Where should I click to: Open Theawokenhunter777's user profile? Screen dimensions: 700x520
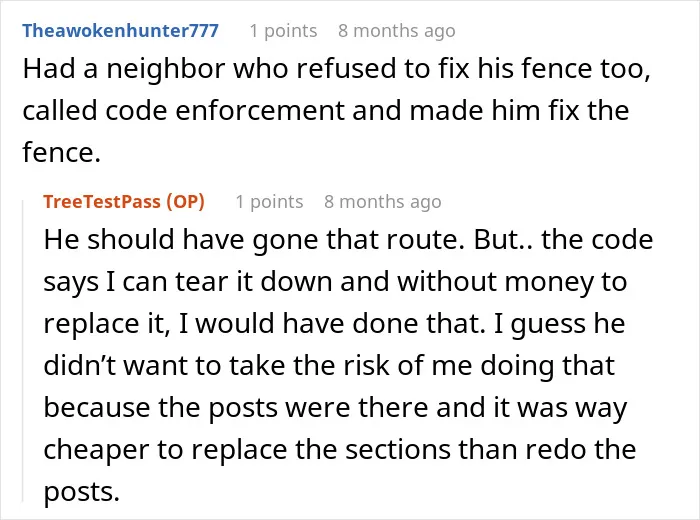coord(121,31)
